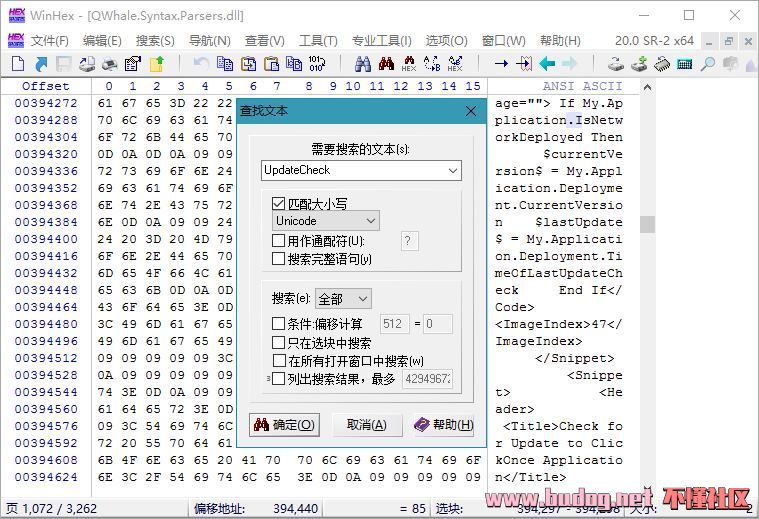Click the vertical scrollbar thumb
This screenshot has width=759, height=519.
[647, 224]
